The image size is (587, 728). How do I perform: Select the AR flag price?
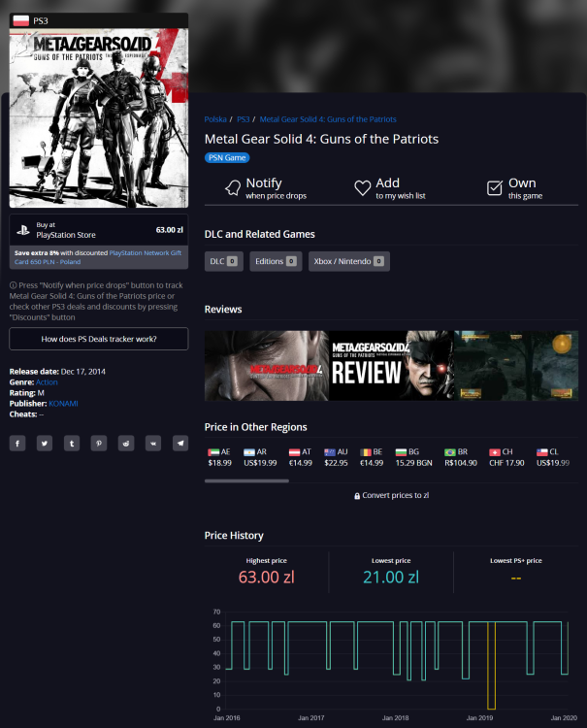tap(260, 457)
